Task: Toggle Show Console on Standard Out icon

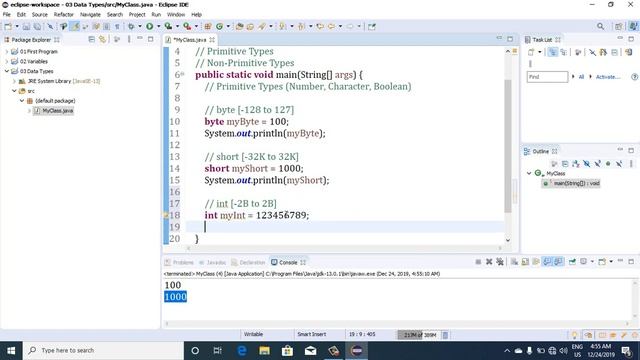Action: click(547, 262)
